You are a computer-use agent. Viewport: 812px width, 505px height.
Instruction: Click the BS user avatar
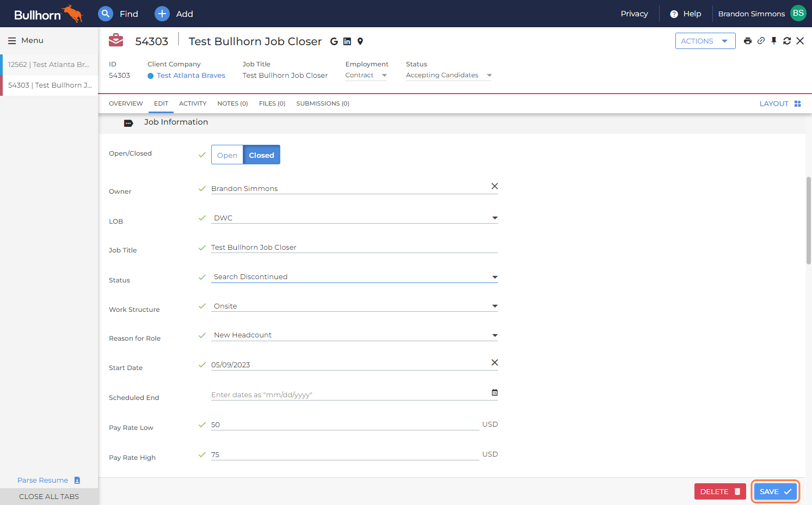click(798, 13)
